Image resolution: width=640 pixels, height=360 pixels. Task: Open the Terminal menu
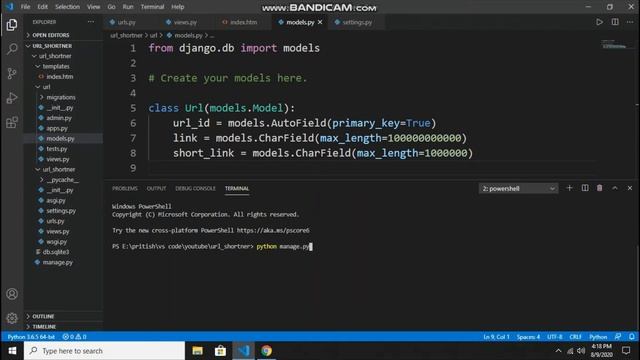(x=152, y=7)
